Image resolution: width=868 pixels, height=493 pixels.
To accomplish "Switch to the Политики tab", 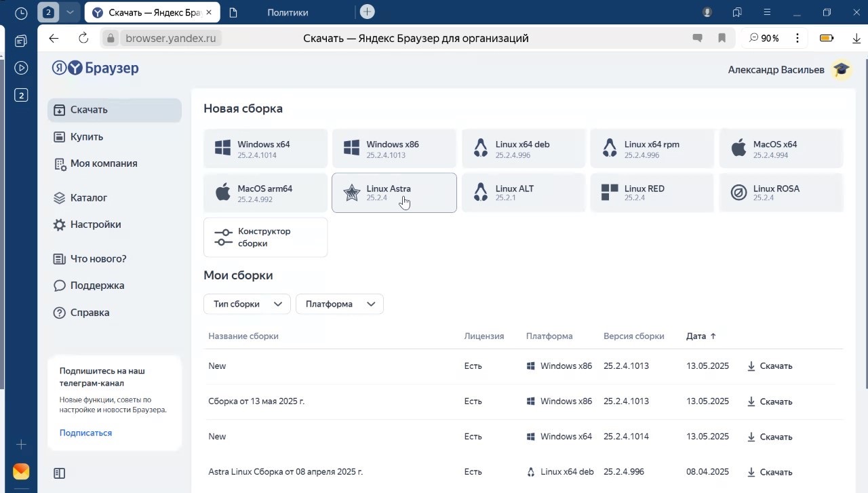I will point(287,12).
